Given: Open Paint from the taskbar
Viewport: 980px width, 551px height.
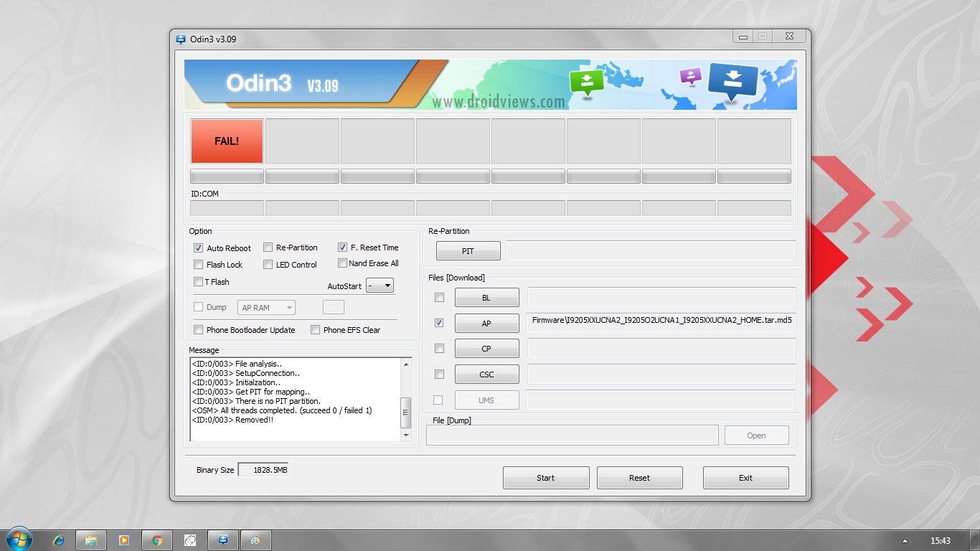Looking at the screenshot, I should (x=255, y=540).
